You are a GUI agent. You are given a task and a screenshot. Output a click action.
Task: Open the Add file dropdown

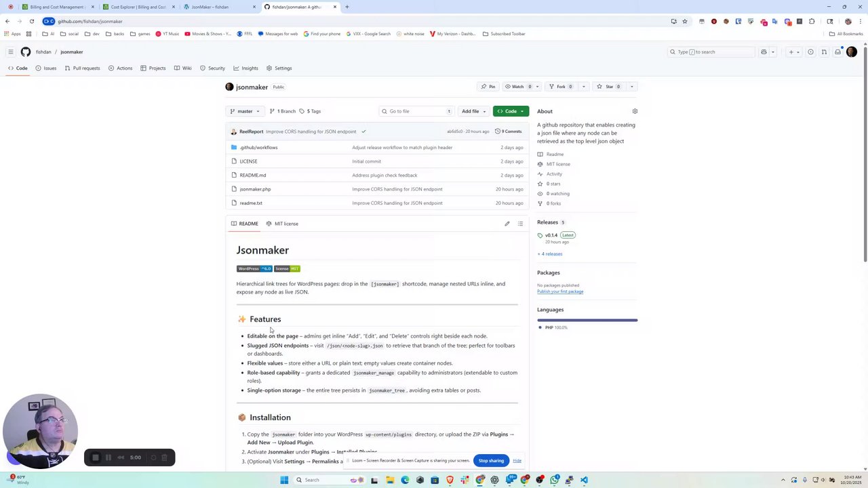(x=474, y=111)
